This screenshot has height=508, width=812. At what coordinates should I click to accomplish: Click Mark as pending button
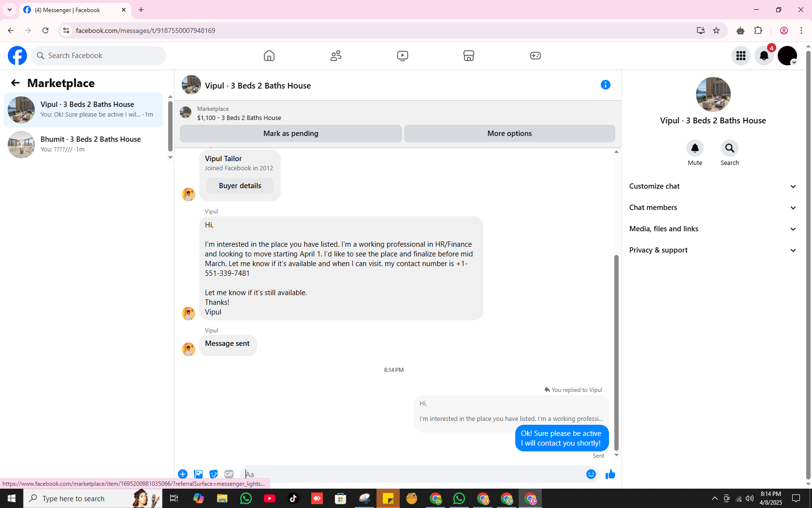coord(291,134)
